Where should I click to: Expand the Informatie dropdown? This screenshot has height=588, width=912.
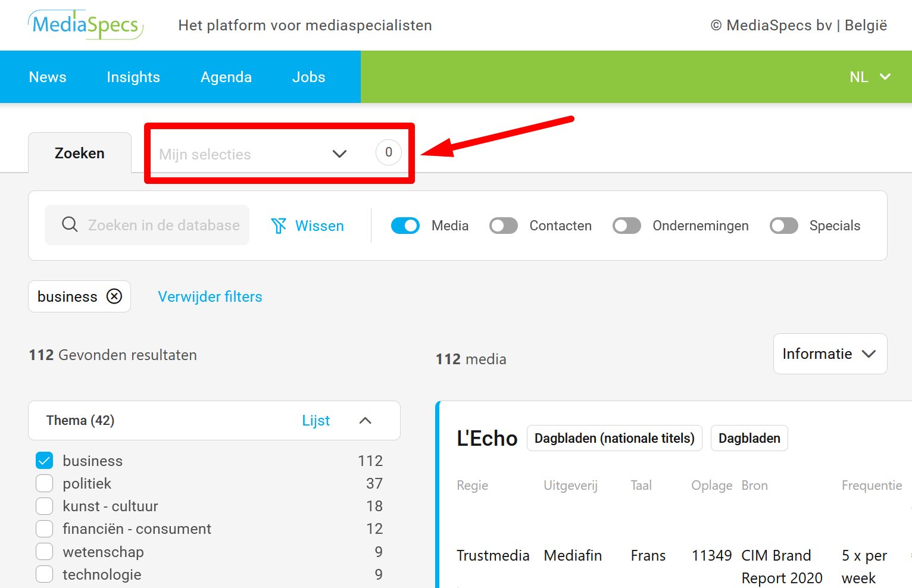coord(830,354)
